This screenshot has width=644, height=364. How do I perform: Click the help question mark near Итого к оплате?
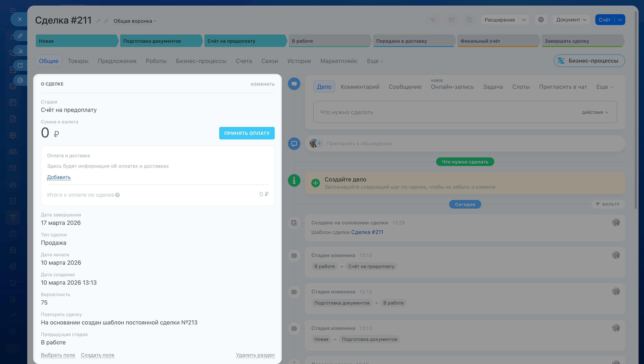click(x=117, y=195)
